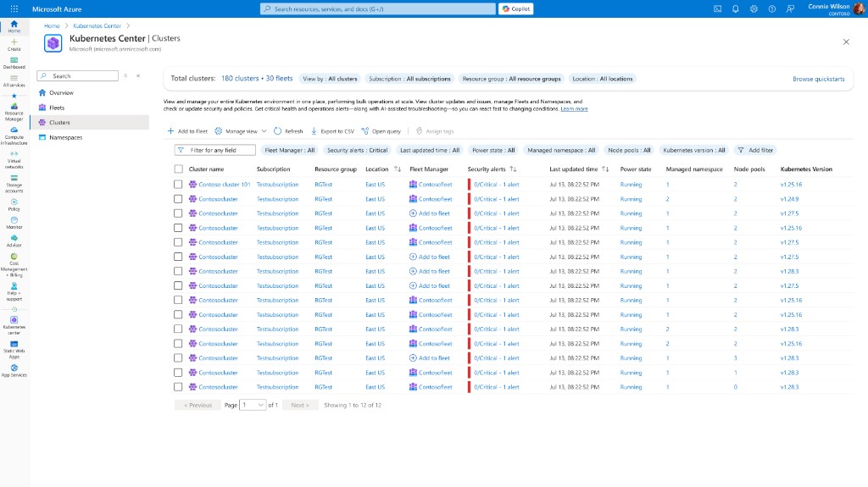Click the Learn more link
This screenshot has height=487, width=868.
click(574, 109)
